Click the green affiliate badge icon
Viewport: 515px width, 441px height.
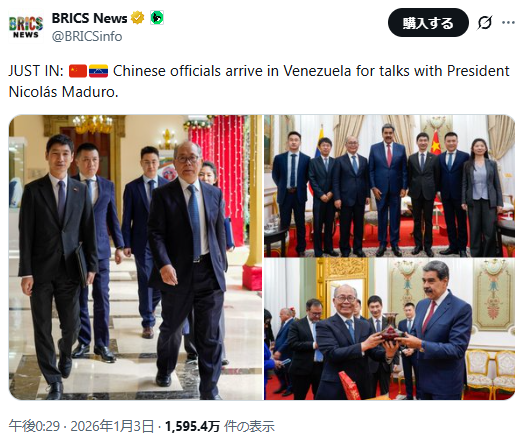(157, 18)
